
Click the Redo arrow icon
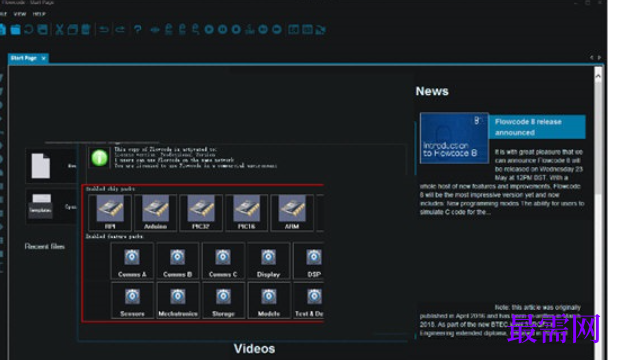(x=120, y=30)
